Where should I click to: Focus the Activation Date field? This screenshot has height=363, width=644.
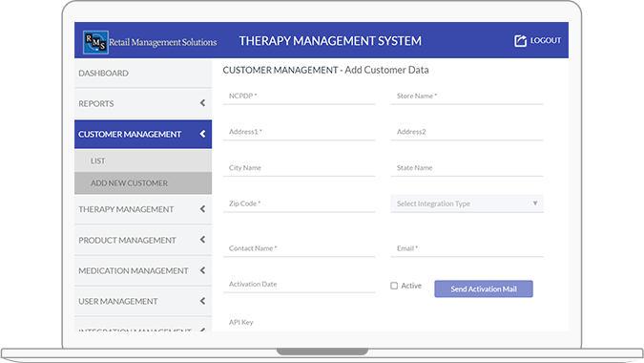coord(299,285)
